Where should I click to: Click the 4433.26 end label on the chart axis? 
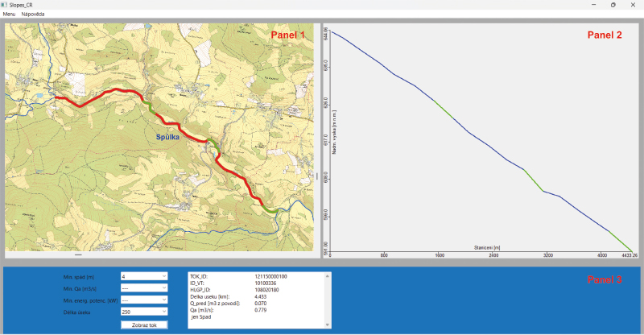coord(630,254)
